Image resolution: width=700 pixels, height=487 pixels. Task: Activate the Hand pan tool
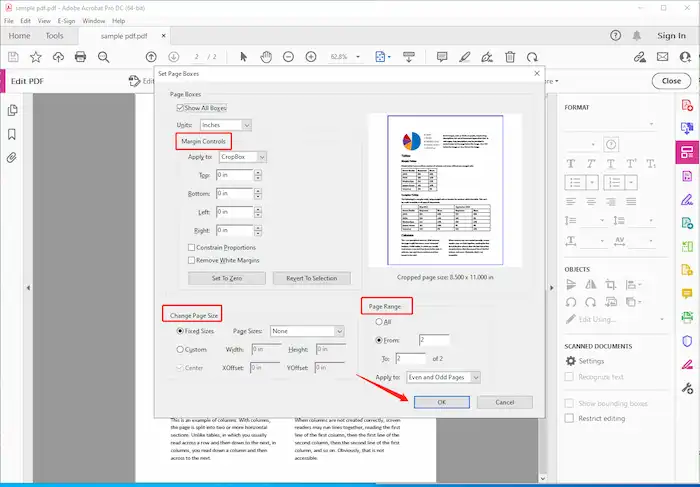tap(266, 57)
